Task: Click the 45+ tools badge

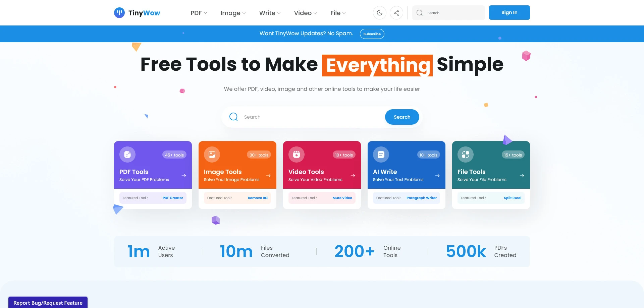Action: (x=174, y=155)
